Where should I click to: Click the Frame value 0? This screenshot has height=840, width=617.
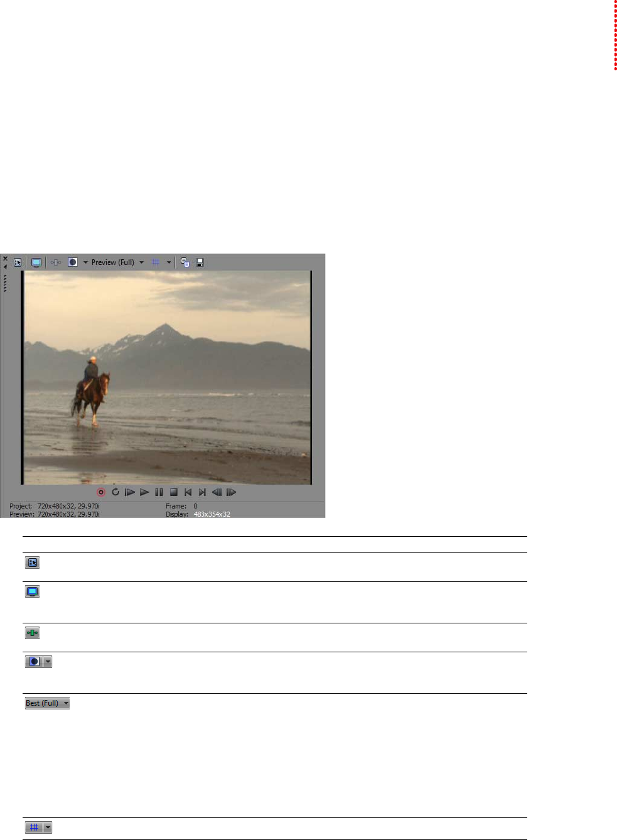pyautogui.click(x=195, y=506)
